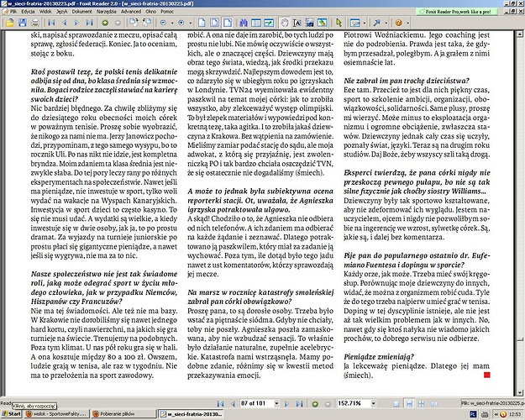Open the Narzędzia menu
The height and width of the screenshot is (420, 525).
pos(106,12)
